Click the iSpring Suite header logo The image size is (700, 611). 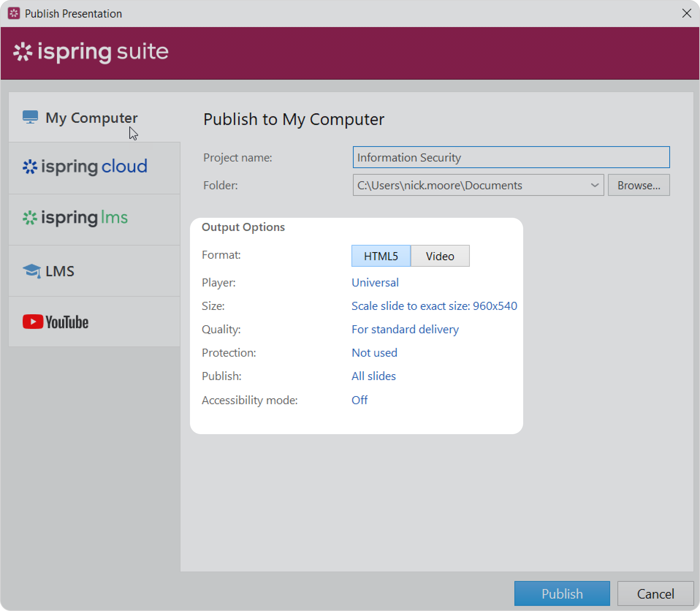(91, 52)
